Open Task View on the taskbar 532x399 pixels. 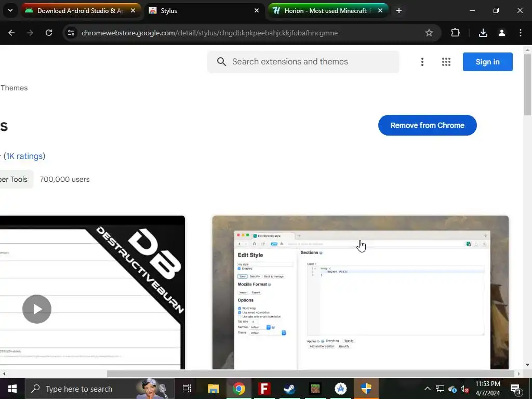(x=187, y=389)
